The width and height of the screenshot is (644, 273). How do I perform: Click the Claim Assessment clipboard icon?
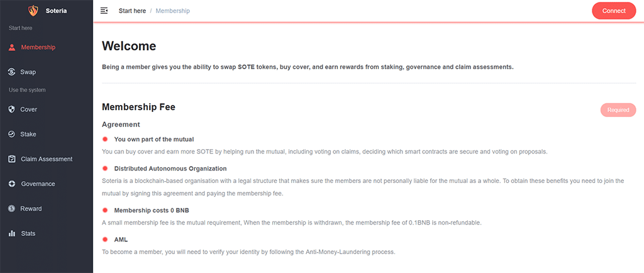pyautogui.click(x=12, y=159)
